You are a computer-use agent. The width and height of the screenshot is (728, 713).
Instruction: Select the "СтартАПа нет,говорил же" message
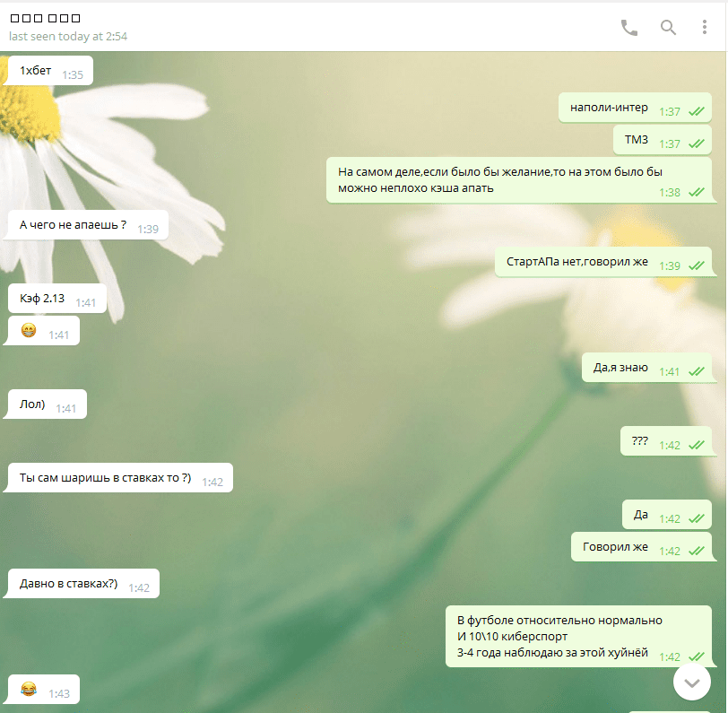click(x=576, y=263)
